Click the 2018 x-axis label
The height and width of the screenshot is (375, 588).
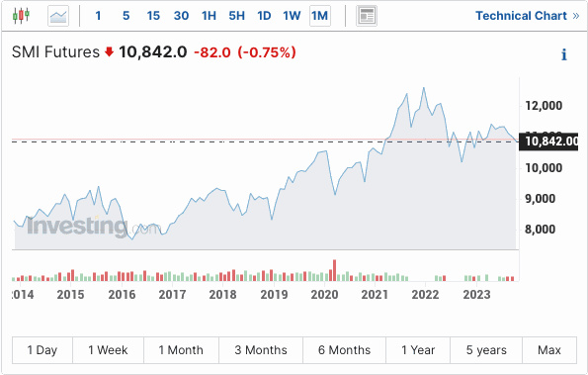coord(222,294)
